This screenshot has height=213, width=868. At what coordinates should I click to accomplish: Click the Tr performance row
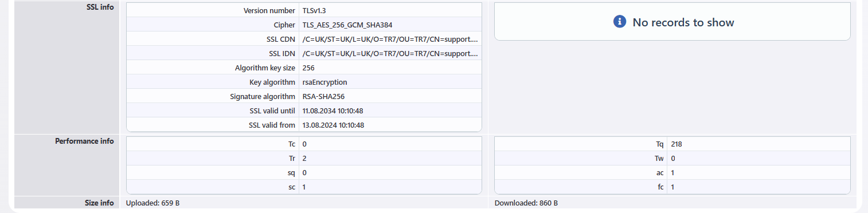coord(304,159)
